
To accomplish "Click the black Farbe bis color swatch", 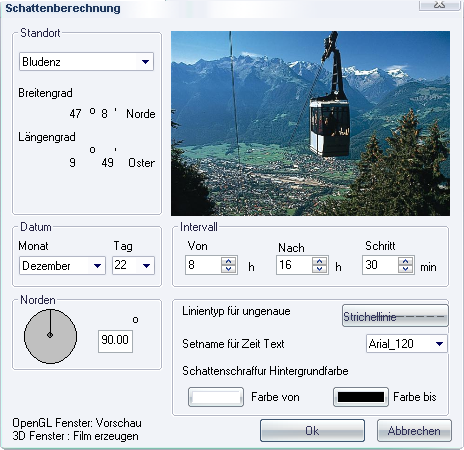I will (x=361, y=397).
